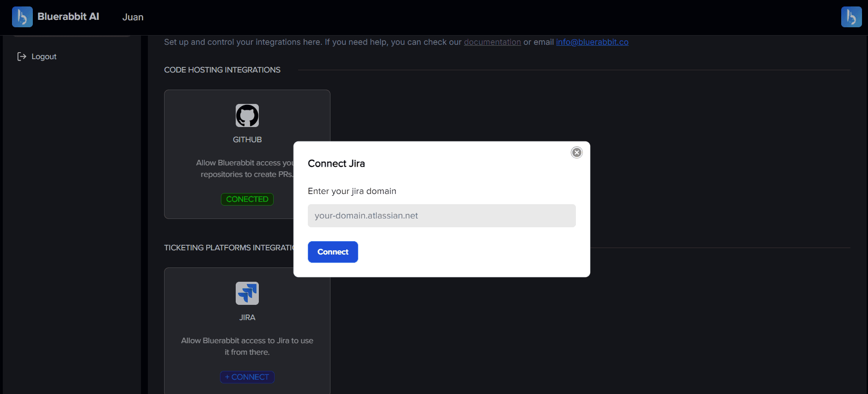The height and width of the screenshot is (394, 868).
Task: Open the profile avatar in top-right corner
Action: 851,17
